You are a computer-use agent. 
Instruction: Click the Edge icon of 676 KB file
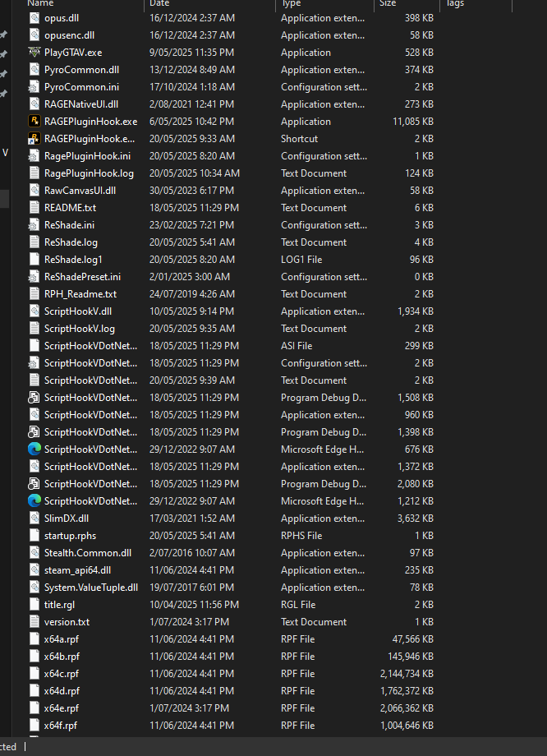point(34,449)
